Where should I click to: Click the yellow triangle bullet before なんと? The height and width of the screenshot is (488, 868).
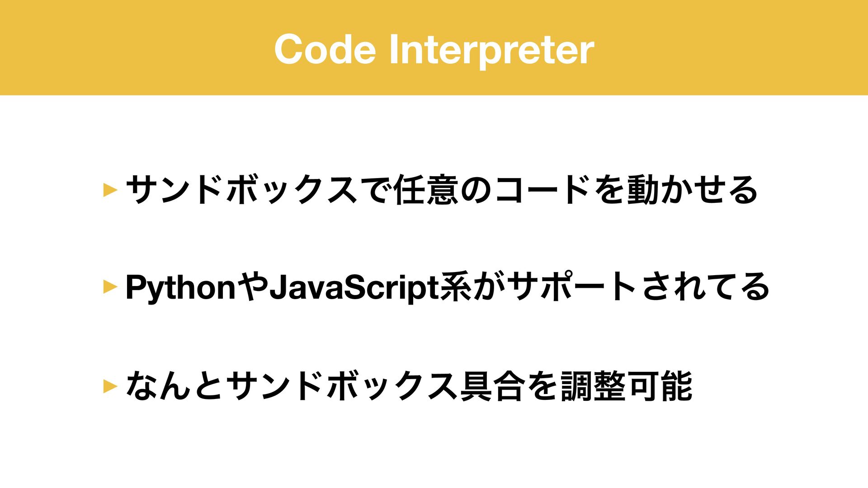pos(110,386)
